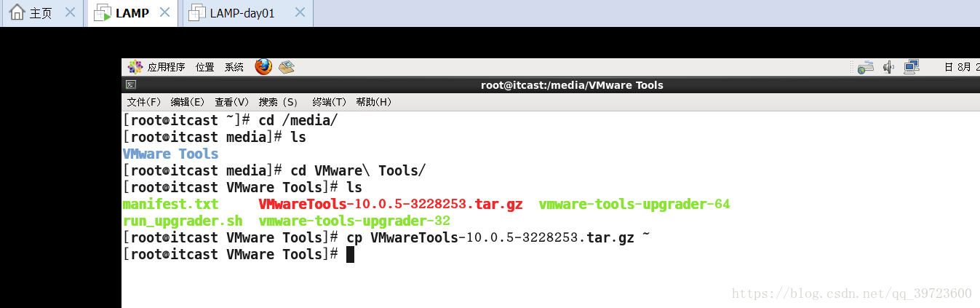Launch Firefox from the GNOME panel
This screenshot has width=980, height=308.
(263, 67)
